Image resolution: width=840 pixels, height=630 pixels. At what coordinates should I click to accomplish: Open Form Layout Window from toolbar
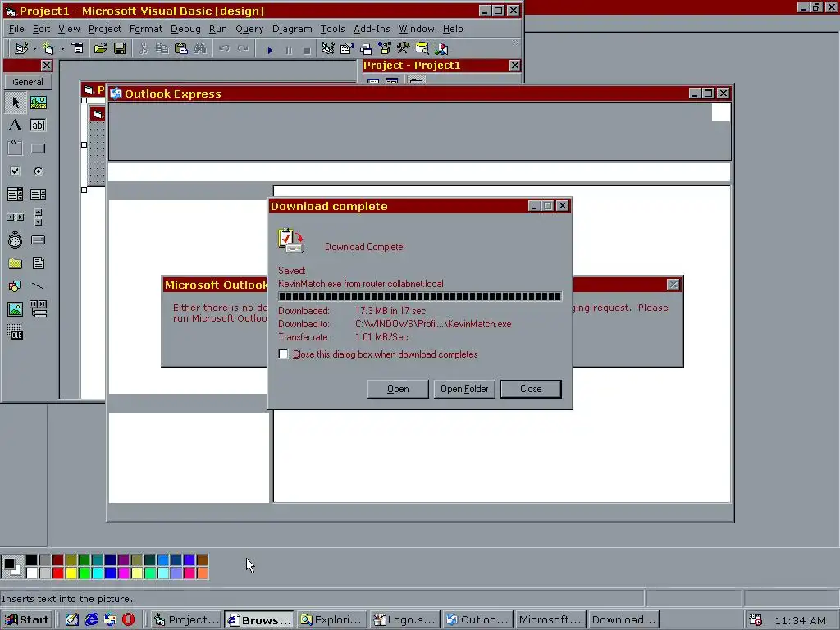point(366,49)
